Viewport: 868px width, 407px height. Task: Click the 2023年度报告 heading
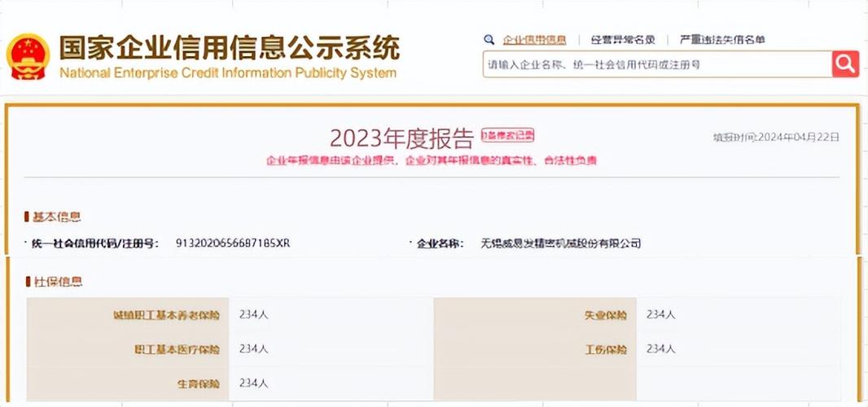coord(402,138)
